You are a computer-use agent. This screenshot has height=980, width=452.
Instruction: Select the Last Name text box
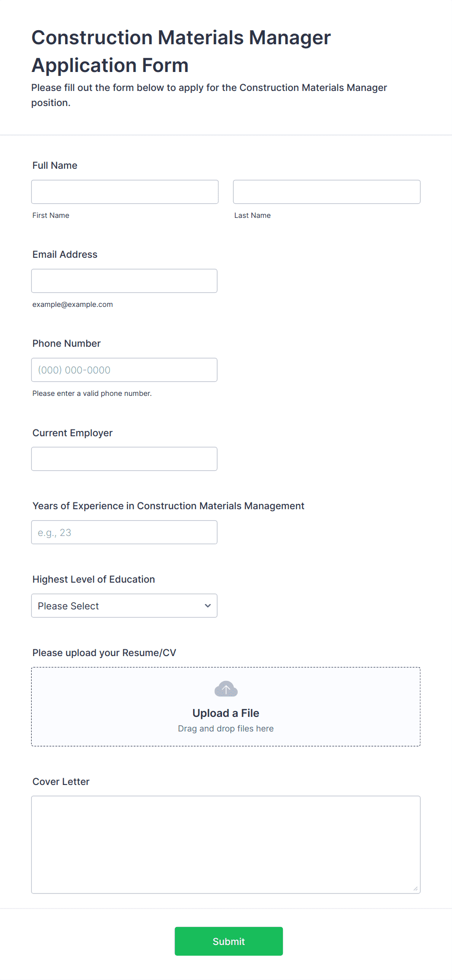coord(327,192)
